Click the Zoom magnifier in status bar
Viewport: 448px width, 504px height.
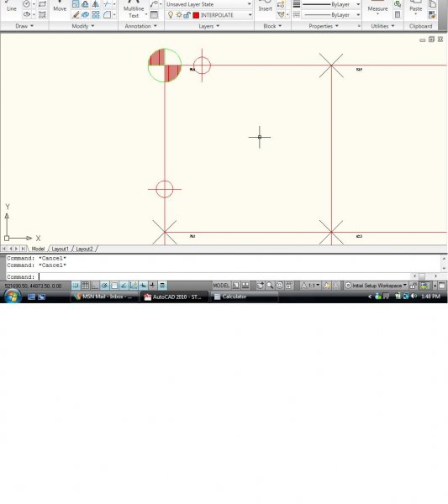270,285
